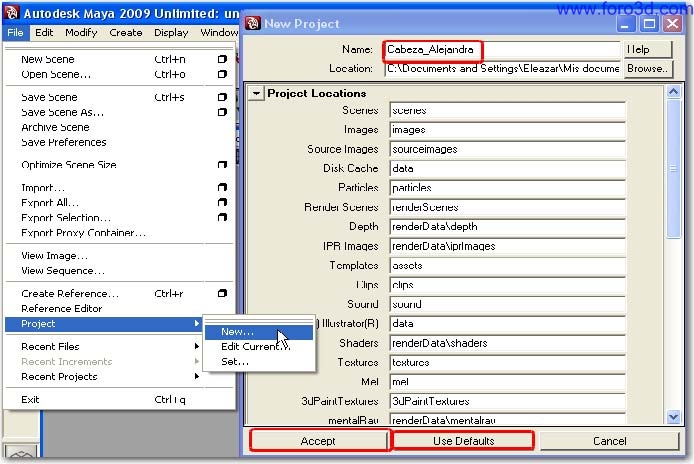Click the Shaders location field
The width and height of the screenshot is (694, 464).
click(507, 343)
